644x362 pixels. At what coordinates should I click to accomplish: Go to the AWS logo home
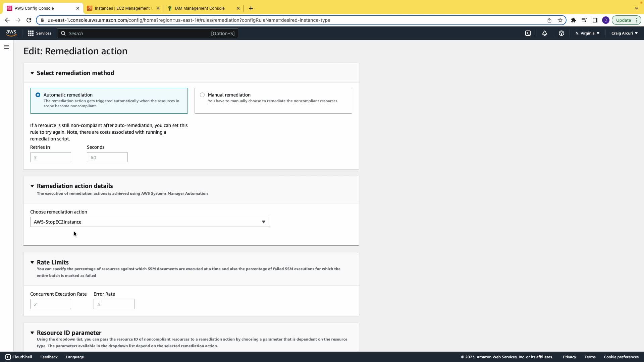tap(11, 33)
